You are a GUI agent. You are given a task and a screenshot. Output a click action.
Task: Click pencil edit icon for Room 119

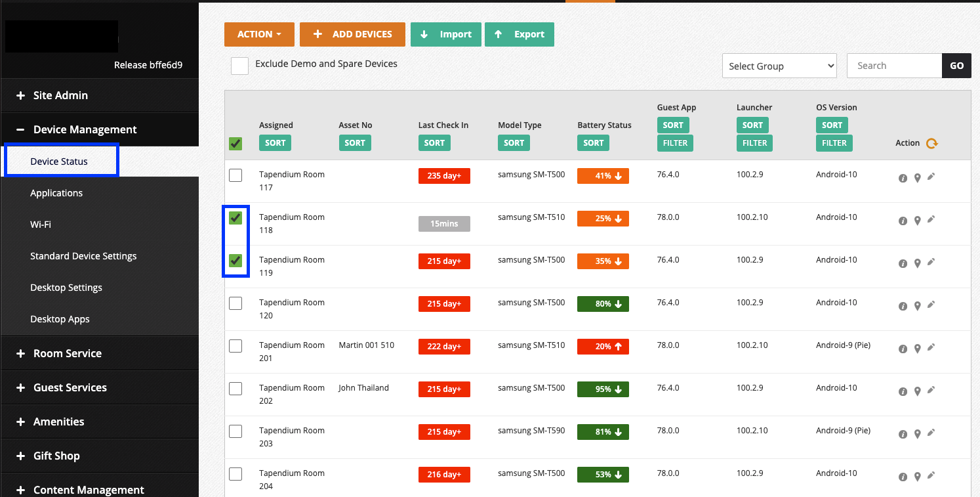(931, 262)
